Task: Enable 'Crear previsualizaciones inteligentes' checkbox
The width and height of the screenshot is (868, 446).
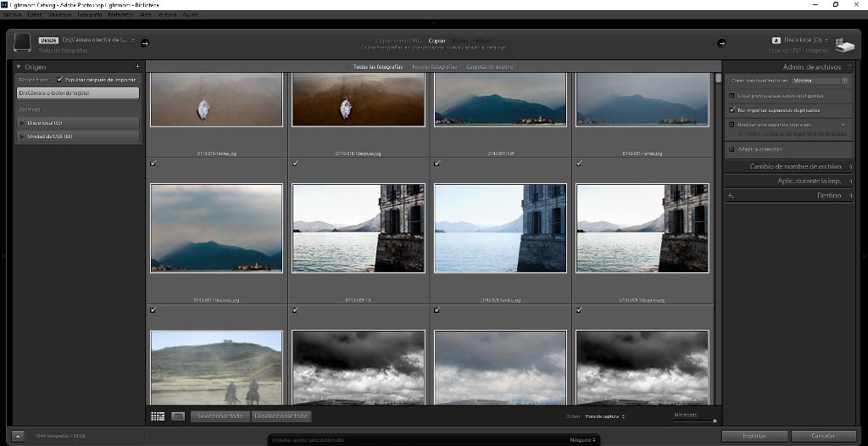Action: [x=732, y=96]
